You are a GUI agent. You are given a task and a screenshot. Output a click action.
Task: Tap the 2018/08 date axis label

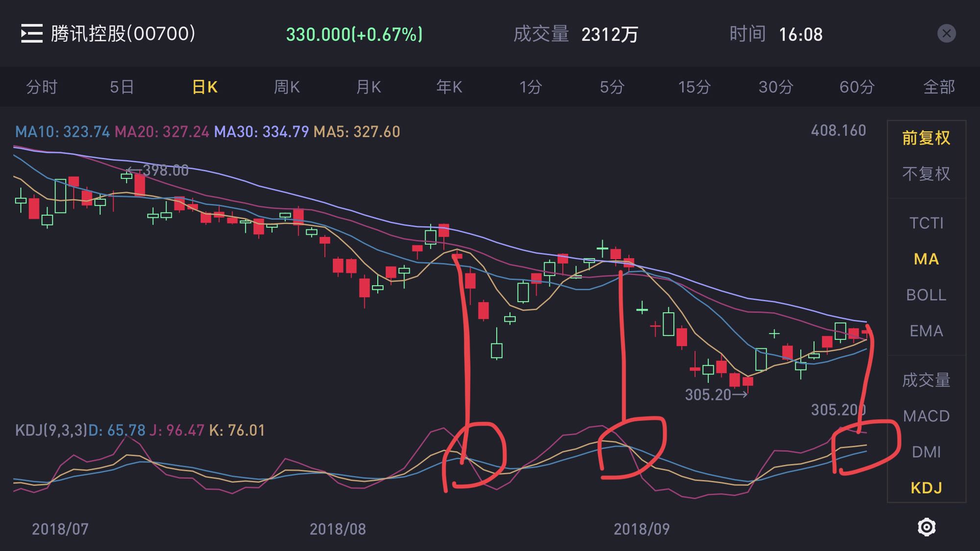[338, 529]
